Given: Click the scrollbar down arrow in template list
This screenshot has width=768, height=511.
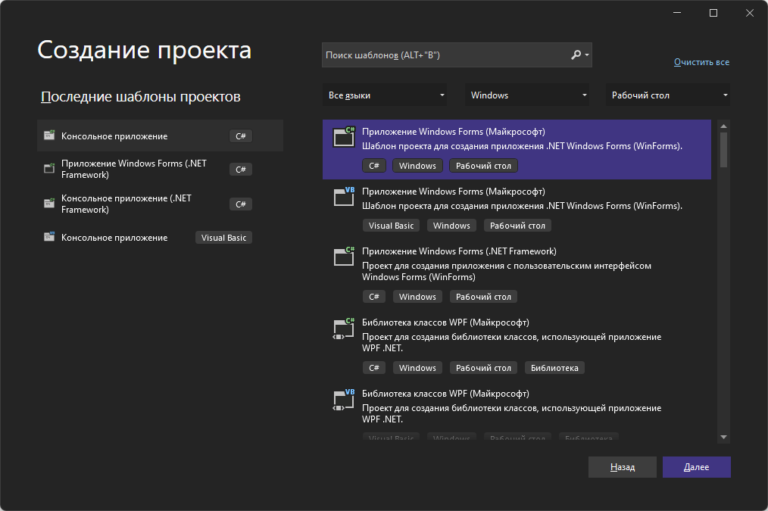Looking at the screenshot, I should [723, 437].
